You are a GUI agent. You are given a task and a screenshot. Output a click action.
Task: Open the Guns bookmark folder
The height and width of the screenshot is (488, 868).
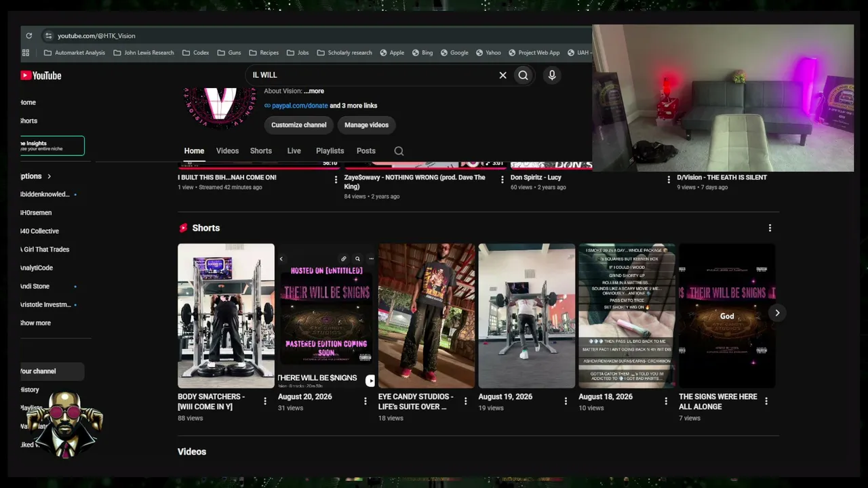click(229, 53)
